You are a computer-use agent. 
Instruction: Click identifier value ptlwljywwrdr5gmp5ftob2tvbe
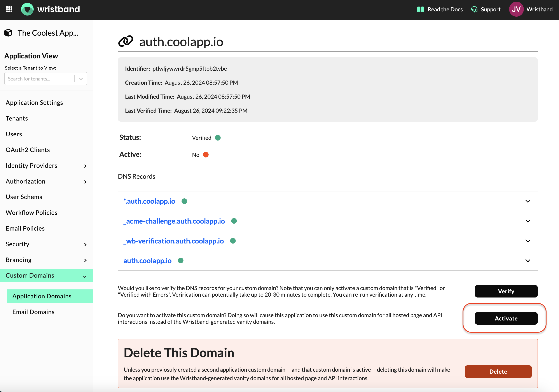(190, 69)
